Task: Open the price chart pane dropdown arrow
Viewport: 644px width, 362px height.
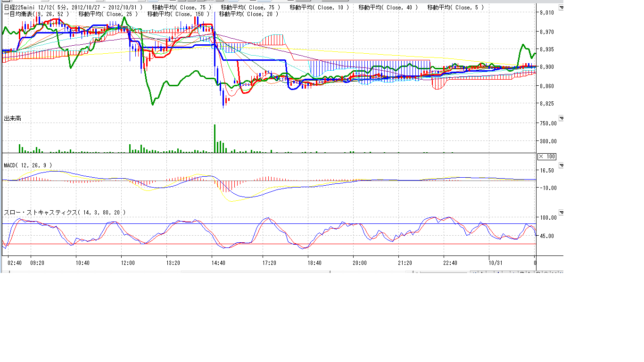Action: coord(561,8)
